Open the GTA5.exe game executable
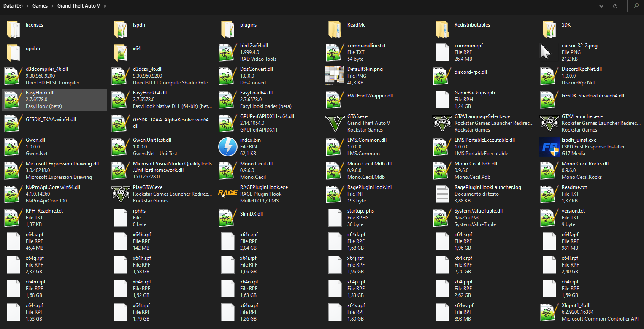This screenshot has height=329, width=644. pos(335,123)
